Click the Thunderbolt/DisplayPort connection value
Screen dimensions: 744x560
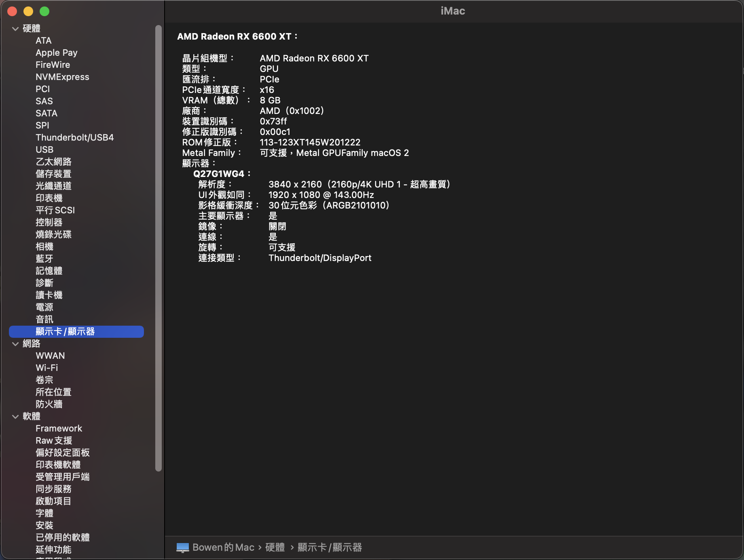[x=320, y=258]
